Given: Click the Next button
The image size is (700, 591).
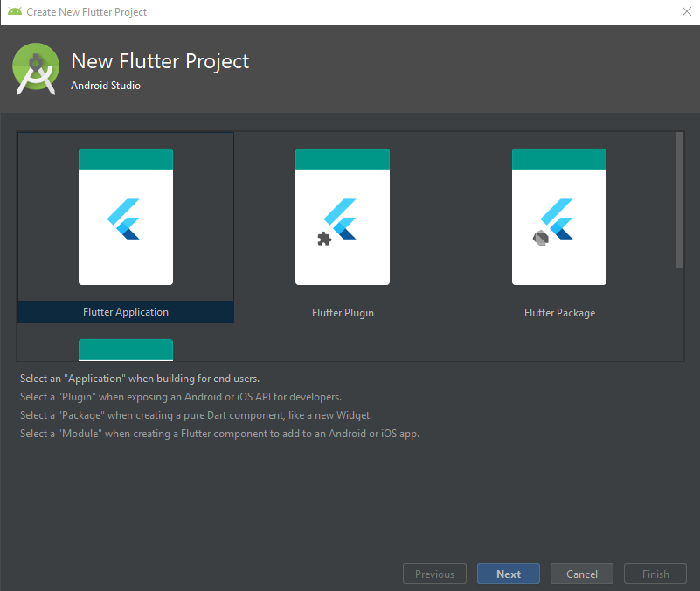Looking at the screenshot, I should 509,574.
